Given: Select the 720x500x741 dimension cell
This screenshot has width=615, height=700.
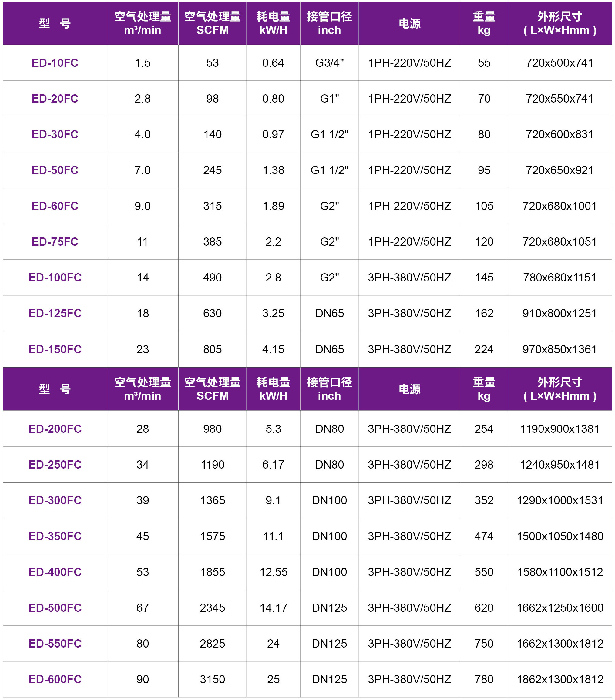Looking at the screenshot, I should (x=560, y=63).
